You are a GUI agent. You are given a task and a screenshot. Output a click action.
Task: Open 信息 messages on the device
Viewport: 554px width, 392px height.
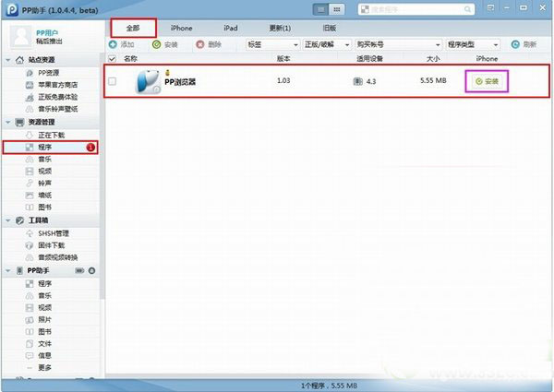coord(44,356)
